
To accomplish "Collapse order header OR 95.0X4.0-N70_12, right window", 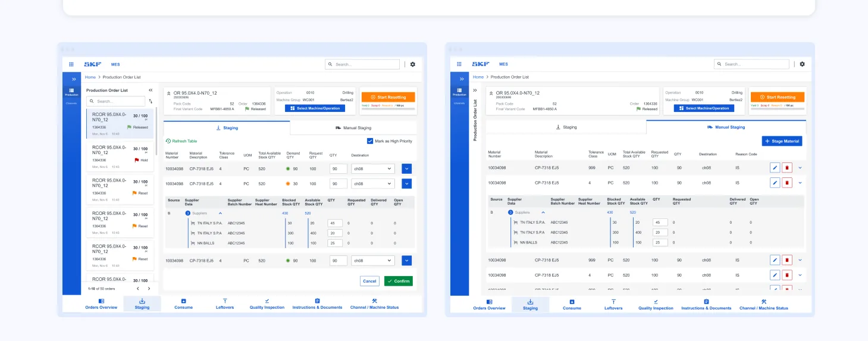I will 491,93.
